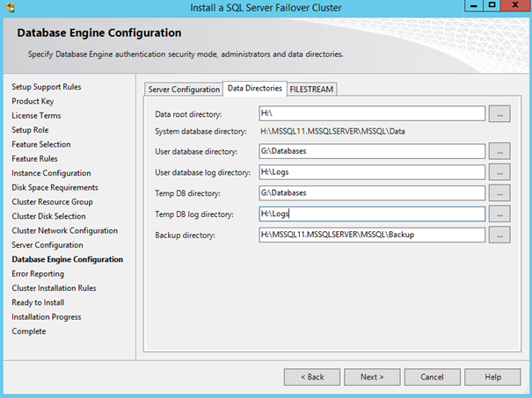Browse for Temp DB log directory
The width and height of the screenshot is (532, 398).
pyautogui.click(x=499, y=213)
